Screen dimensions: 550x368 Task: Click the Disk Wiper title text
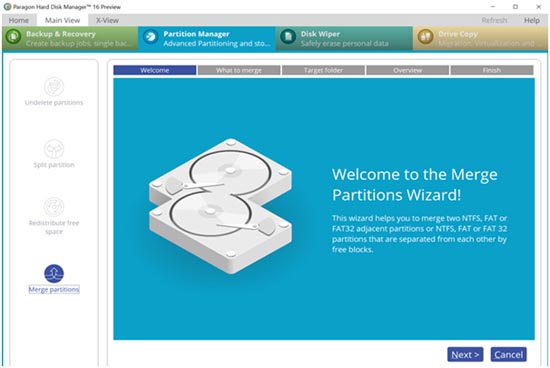(x=320, y=34)
